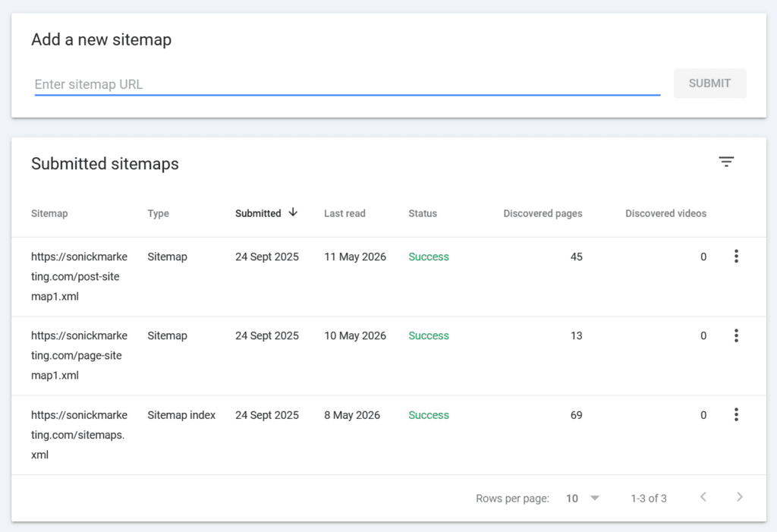Sort by Discovered pages column header
This screenshot has width=777, height=532.
click(x=543, y=214)
